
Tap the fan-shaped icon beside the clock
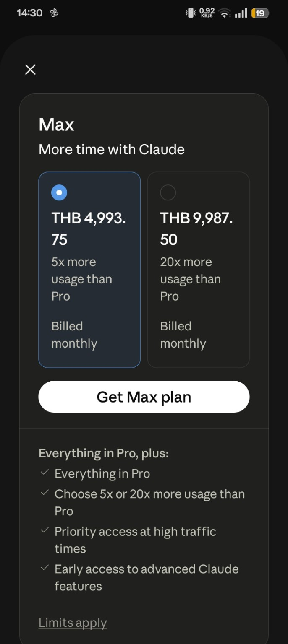54,13
